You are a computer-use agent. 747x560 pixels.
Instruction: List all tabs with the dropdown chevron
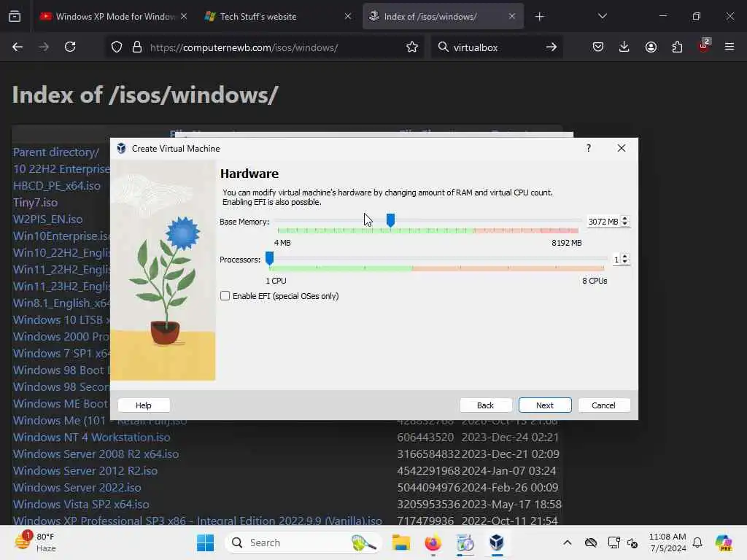click(x=602, y=17)
